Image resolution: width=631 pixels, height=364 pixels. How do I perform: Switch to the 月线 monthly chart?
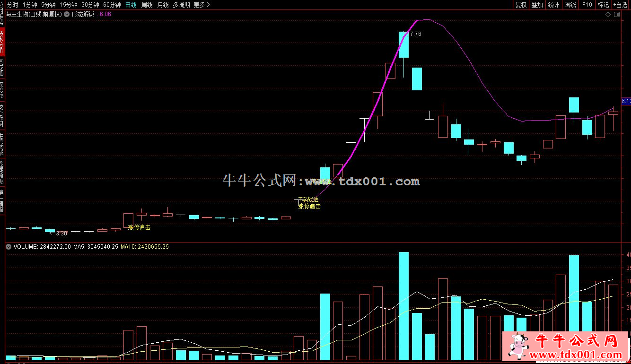tap(163, 5)
